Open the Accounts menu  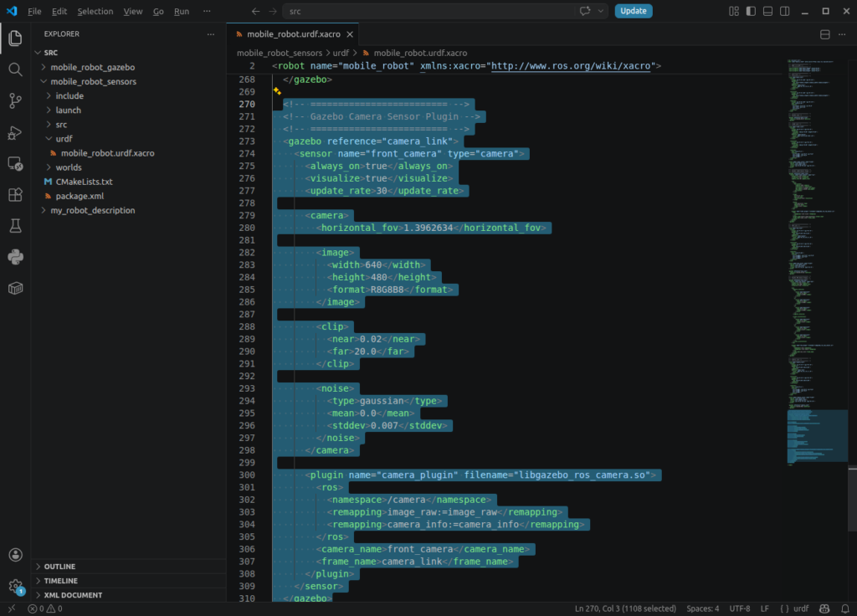[15, 555]
